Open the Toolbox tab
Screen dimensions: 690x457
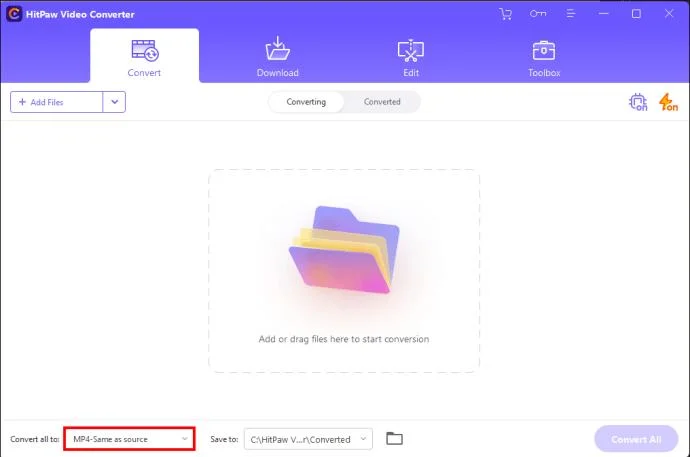click(x=544, y=59)
